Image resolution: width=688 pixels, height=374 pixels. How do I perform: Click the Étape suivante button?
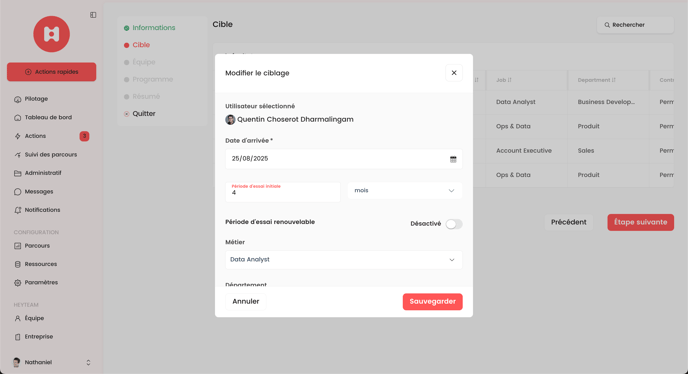pos(641,222)
